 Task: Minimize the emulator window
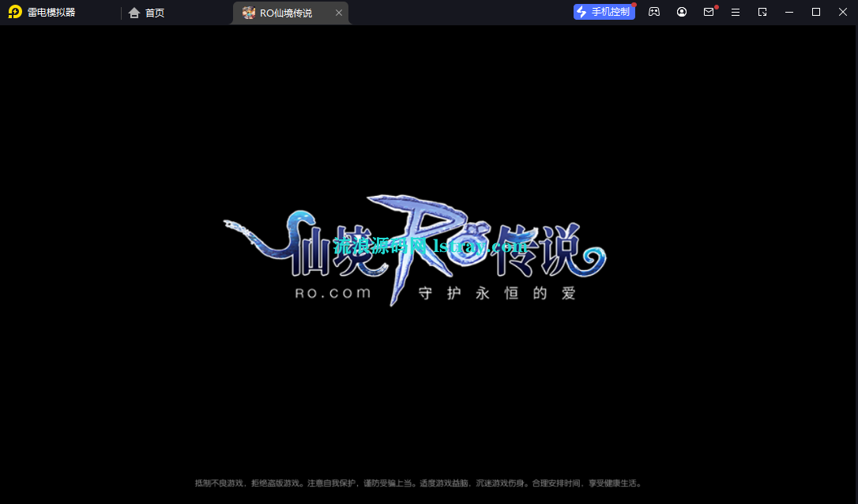point(789,12)
